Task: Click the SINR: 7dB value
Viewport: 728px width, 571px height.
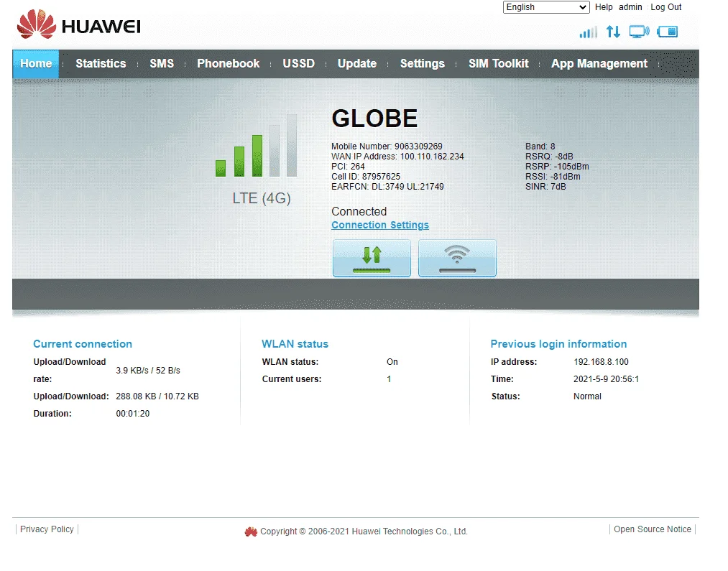Action: (x=545, y=187)
